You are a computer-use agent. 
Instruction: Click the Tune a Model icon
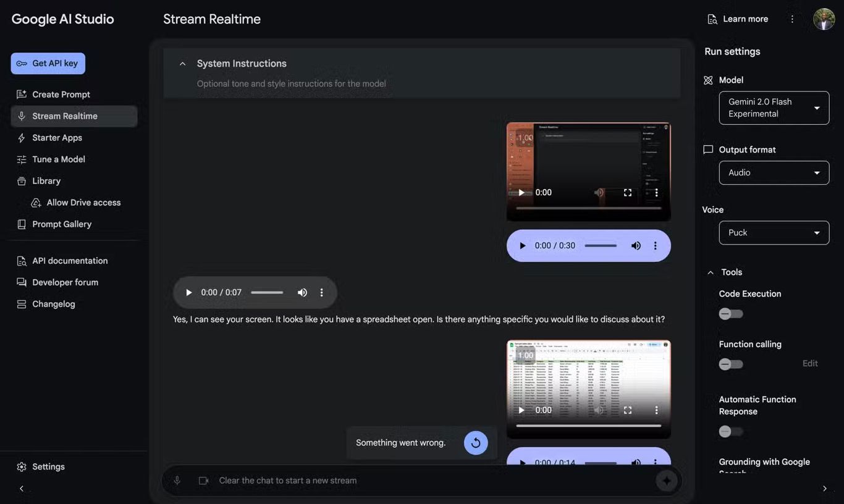point(20,159)
